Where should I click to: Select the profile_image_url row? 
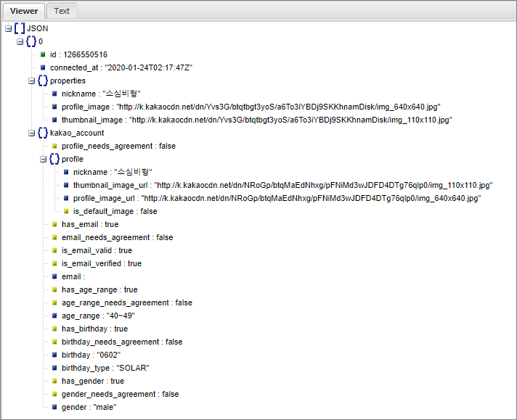(x=277, y=198)
